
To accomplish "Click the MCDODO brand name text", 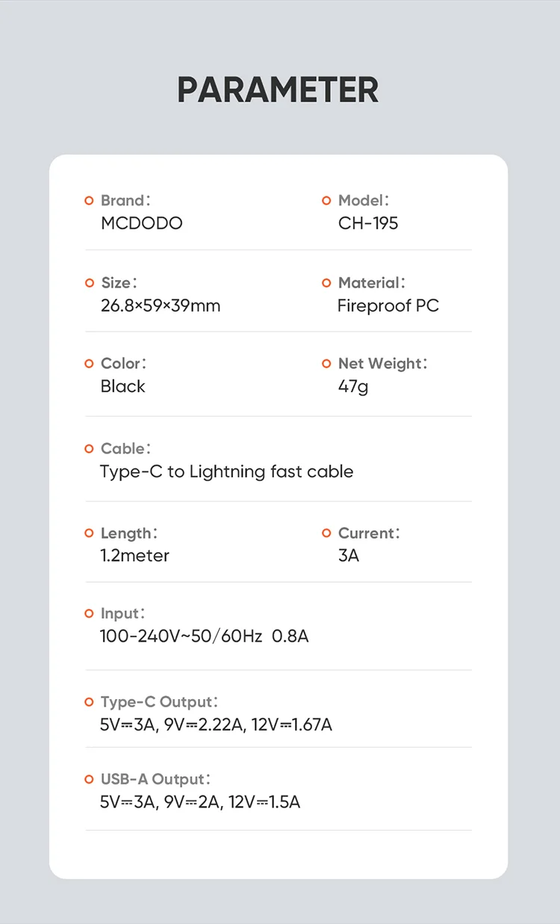I will pos(142,223).
